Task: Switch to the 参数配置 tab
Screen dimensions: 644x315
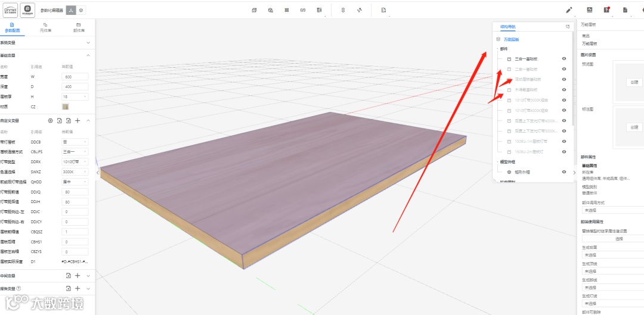Action: coord(12,27)
